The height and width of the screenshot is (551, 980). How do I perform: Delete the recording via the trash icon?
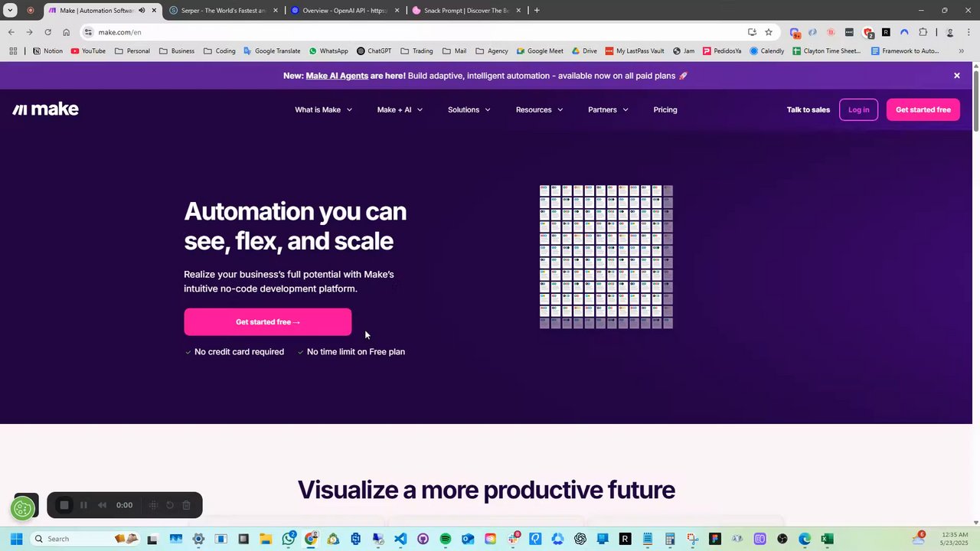(186, 505)
